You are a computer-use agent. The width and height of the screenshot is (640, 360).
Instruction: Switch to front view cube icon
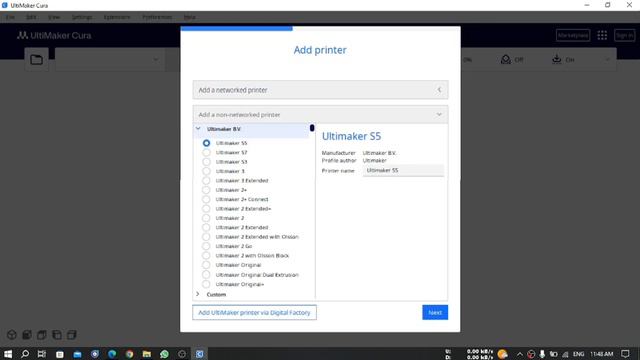tap(27, 335)
